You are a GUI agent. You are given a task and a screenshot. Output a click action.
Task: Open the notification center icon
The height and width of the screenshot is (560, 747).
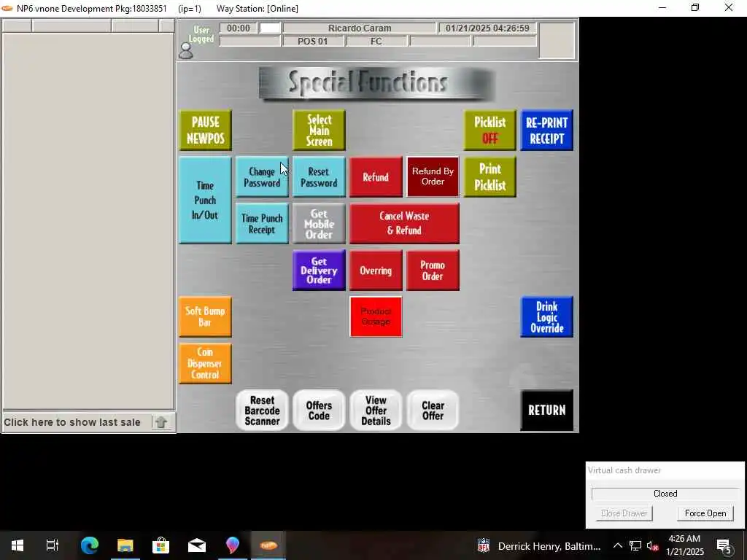724,545
